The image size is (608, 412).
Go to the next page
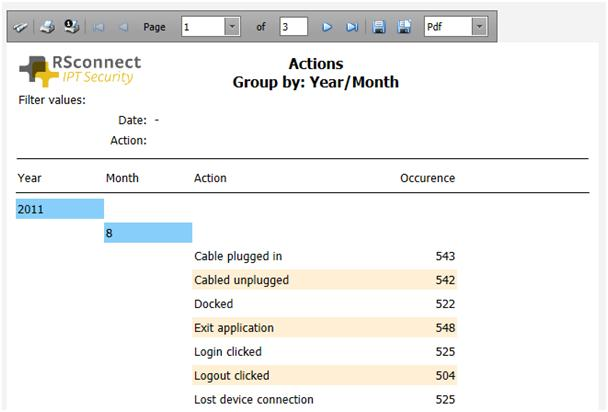coord(326,27)
